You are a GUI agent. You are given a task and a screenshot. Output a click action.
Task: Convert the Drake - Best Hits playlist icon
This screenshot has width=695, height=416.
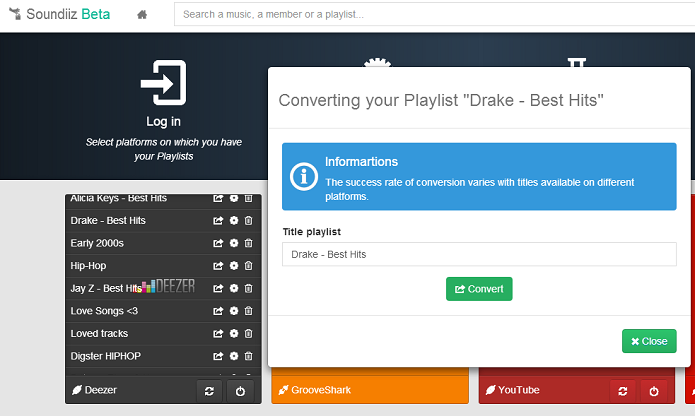coord(218,221)
